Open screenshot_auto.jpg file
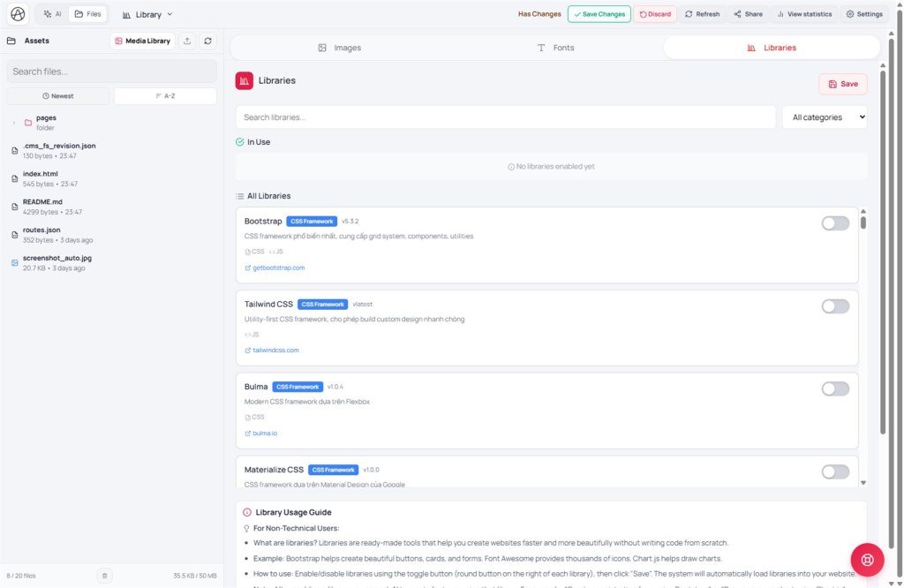This screenshot has height=588, width=904. 111,263
